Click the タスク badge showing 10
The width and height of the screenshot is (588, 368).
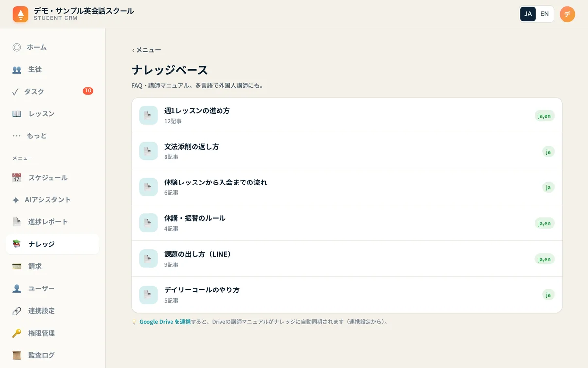88,91
